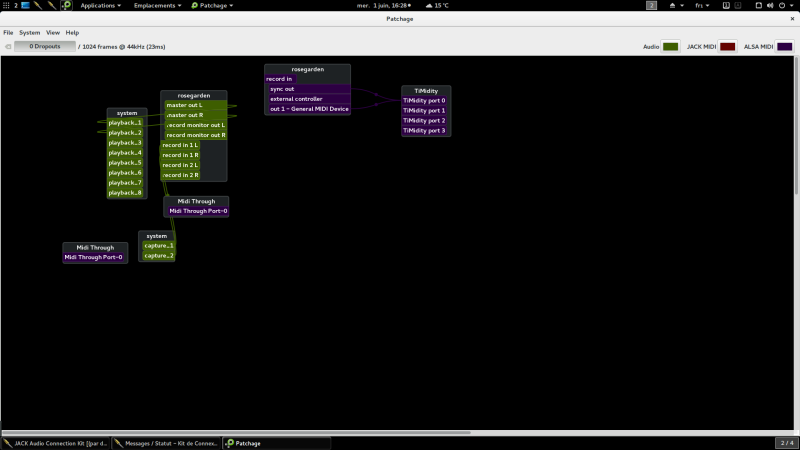Select the record in 2 L port

[180, 165]
